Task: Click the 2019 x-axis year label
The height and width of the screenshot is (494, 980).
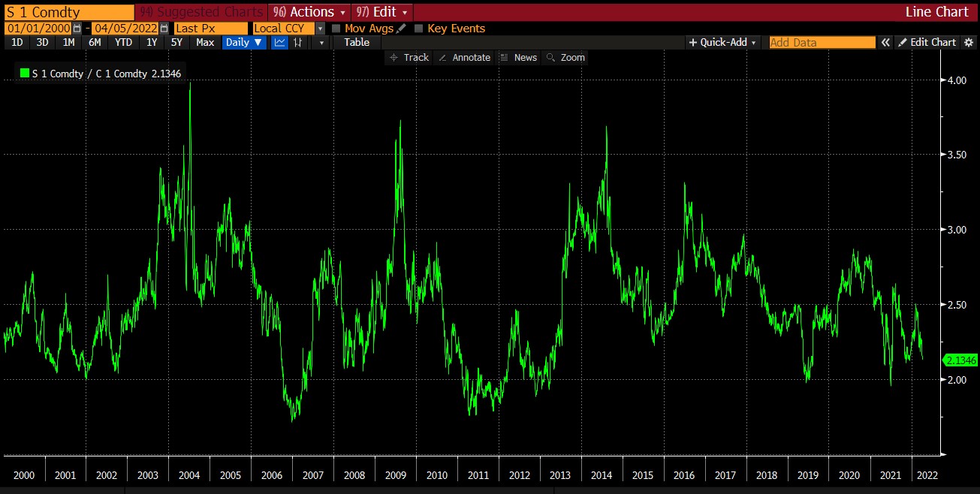Action: point(808,475)
